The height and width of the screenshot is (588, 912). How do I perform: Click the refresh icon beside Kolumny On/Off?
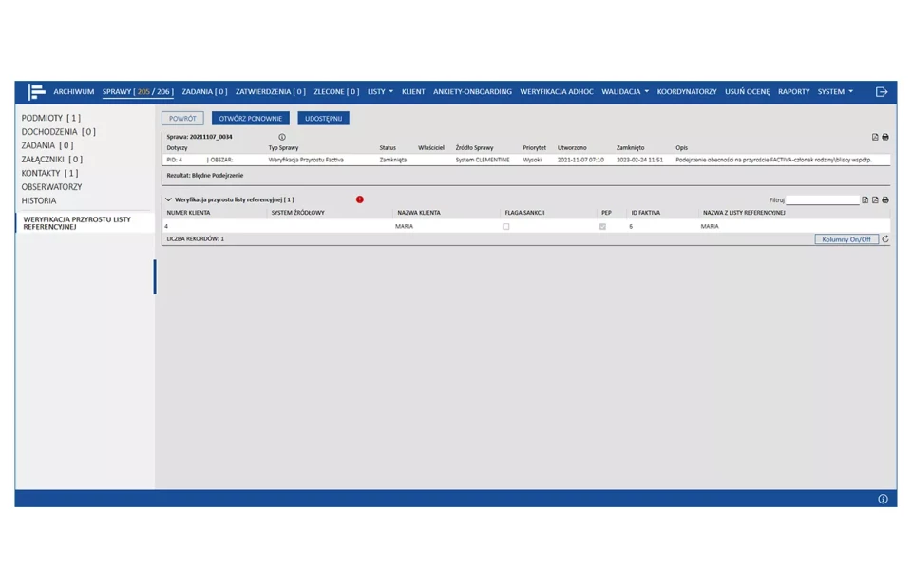point(885,239)
